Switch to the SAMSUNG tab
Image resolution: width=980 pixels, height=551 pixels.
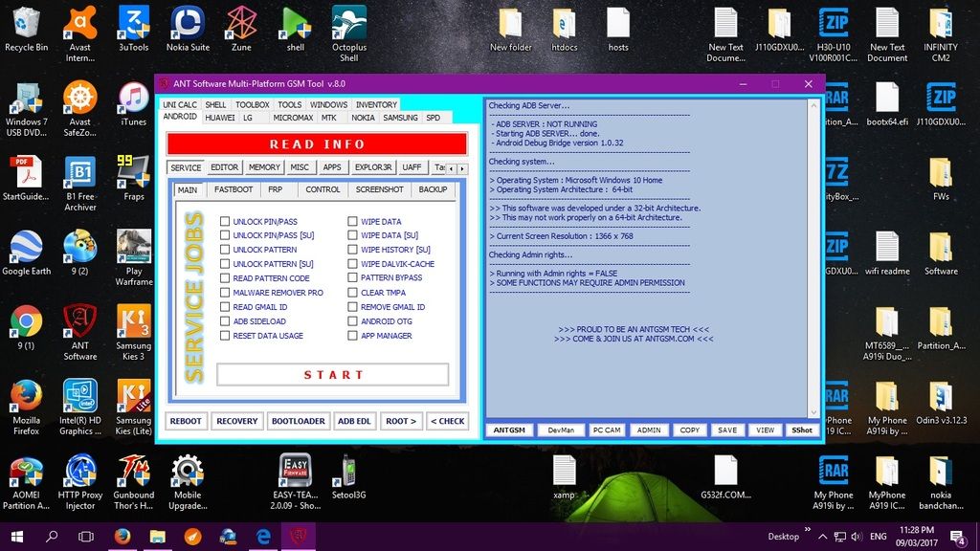pos(400,118)
